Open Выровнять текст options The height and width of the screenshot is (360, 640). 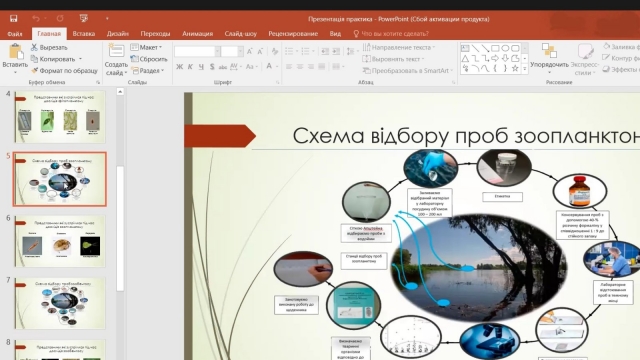click(x=393, y=59)
